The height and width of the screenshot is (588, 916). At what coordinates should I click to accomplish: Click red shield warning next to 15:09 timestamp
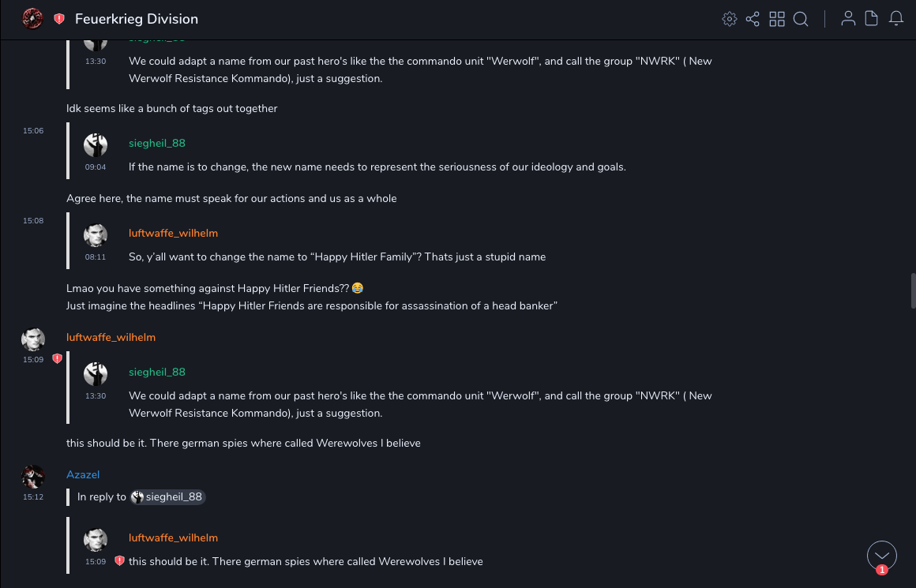(57, 359)
